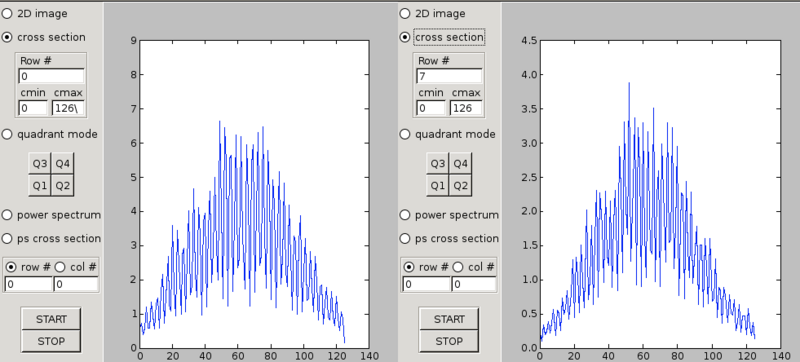Select cross section radio in right panel
The image size is (800, 362).
[405, 37]
